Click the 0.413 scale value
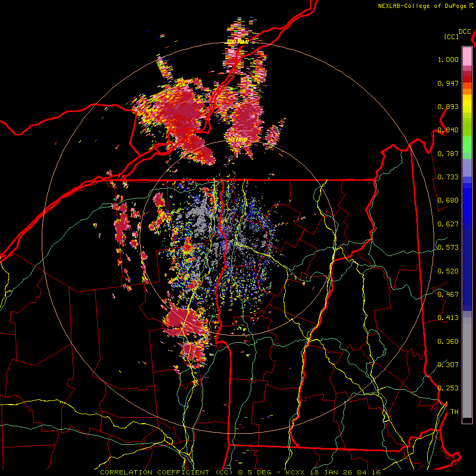The image size is (476, 476). click(448, 318)
